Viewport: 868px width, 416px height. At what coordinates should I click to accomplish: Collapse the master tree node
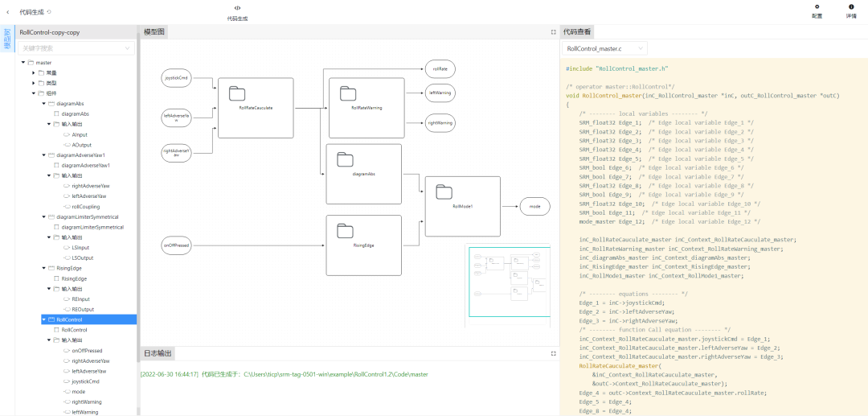pyautogui.click(x=23, y=63)
